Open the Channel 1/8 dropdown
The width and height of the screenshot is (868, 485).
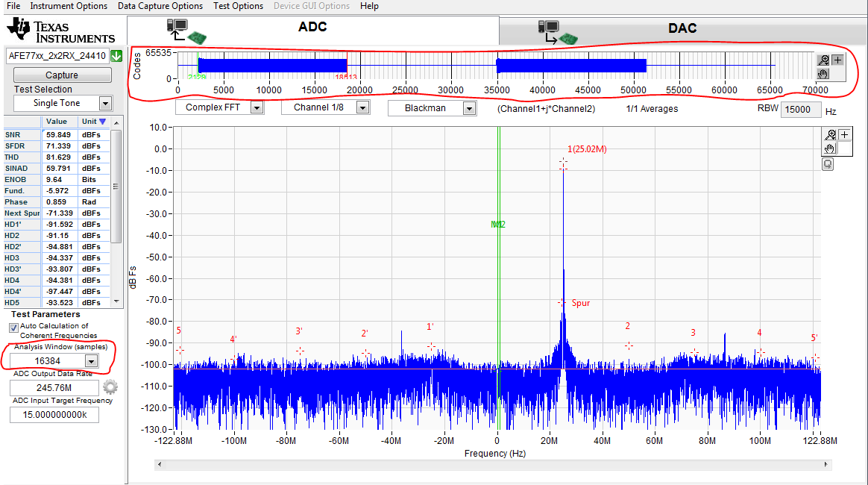pos(362,107)
